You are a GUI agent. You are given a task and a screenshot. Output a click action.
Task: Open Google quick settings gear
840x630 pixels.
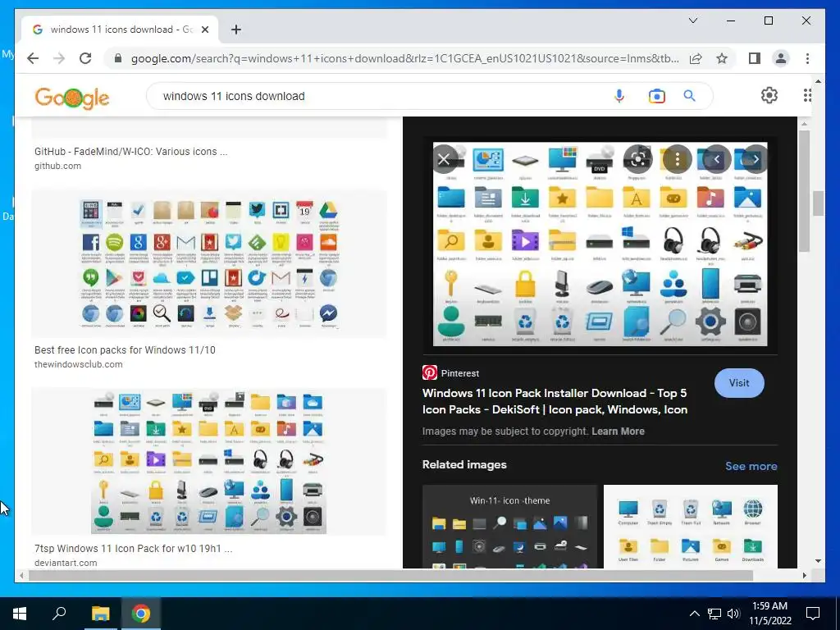coord(769,95)
